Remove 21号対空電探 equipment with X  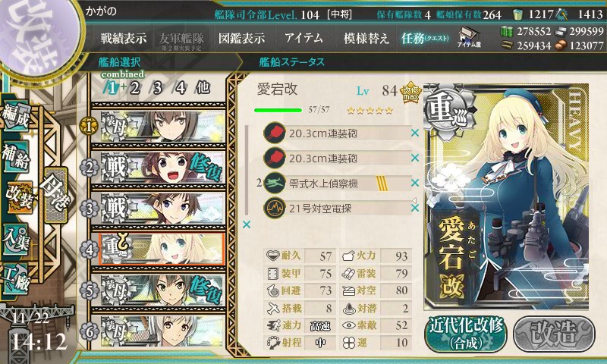tap(415, 208)
